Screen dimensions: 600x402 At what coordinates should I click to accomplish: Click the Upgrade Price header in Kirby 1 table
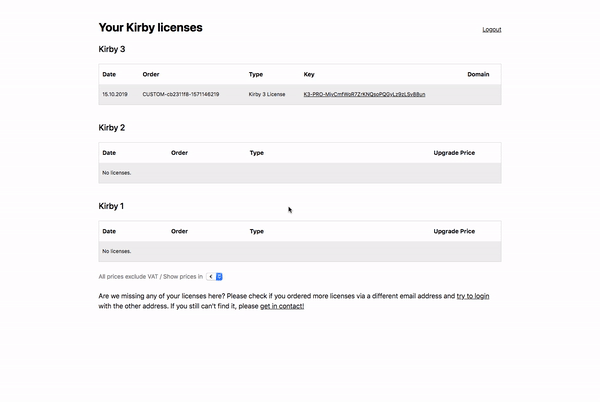point(454,231)
